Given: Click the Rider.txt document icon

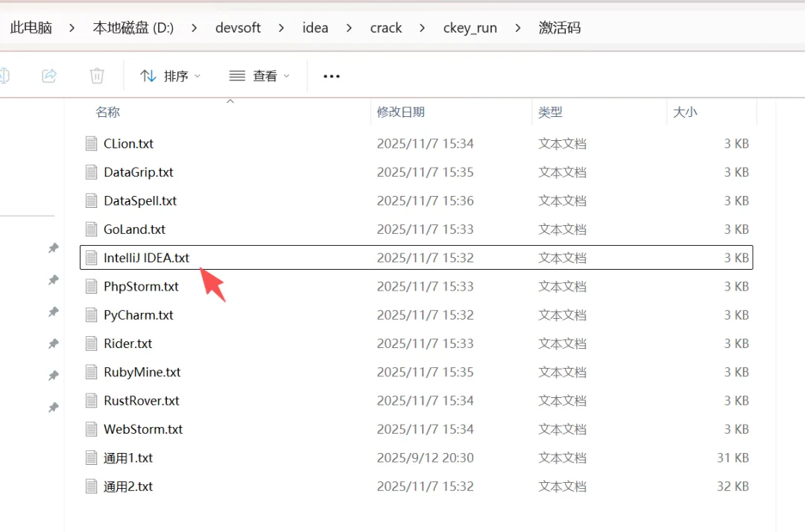Looking at the screenshot, I should [x=92, y=343].
